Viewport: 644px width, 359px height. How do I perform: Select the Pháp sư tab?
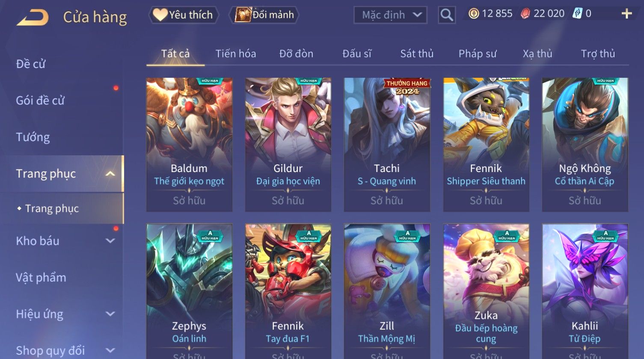click(x=478, y=54)
